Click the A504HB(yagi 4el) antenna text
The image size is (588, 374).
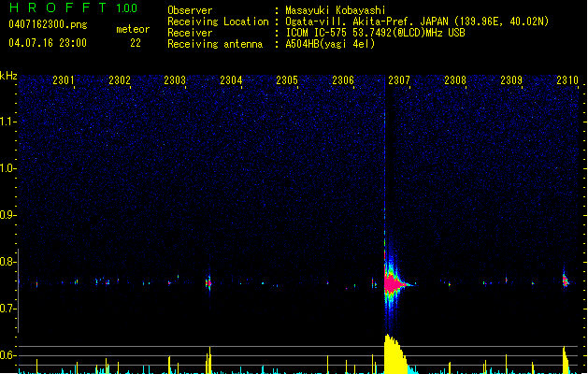pos(330,44)
